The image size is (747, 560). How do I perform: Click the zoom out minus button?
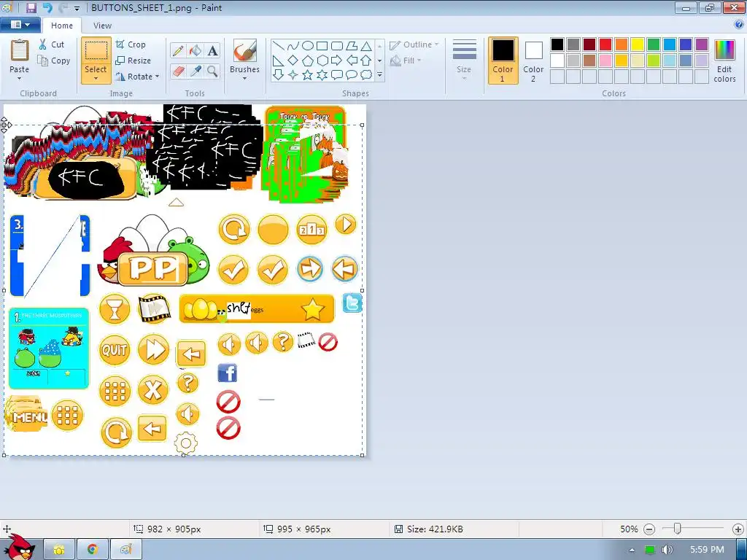649,529
